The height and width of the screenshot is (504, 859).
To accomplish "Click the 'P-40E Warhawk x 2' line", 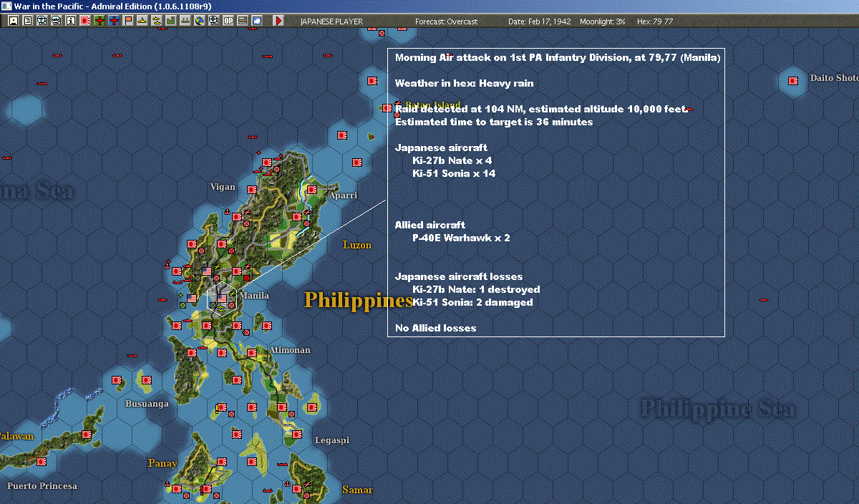I will coord(461,238).
